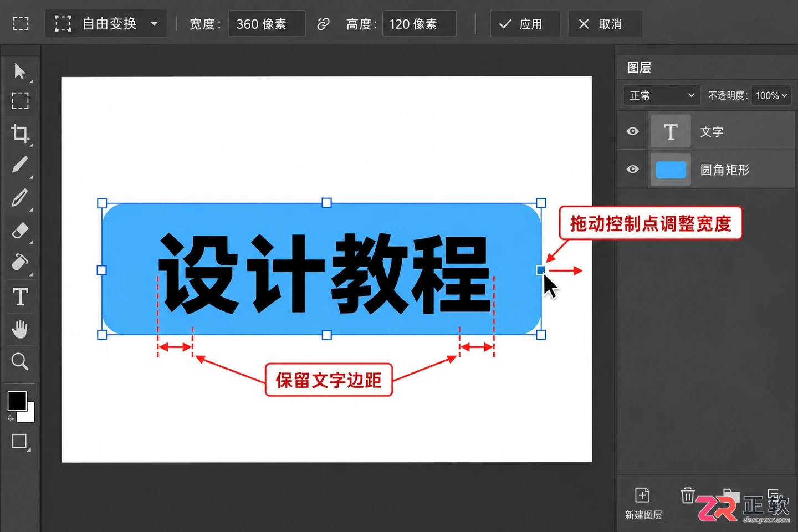Click the swap colors icon below swatches
The height and width of the screenshot is (532, 798).
coord(11,418)
